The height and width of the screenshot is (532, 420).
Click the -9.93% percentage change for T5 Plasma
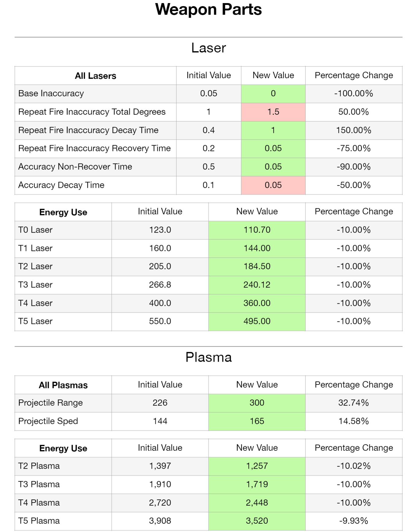coord(353,521)
